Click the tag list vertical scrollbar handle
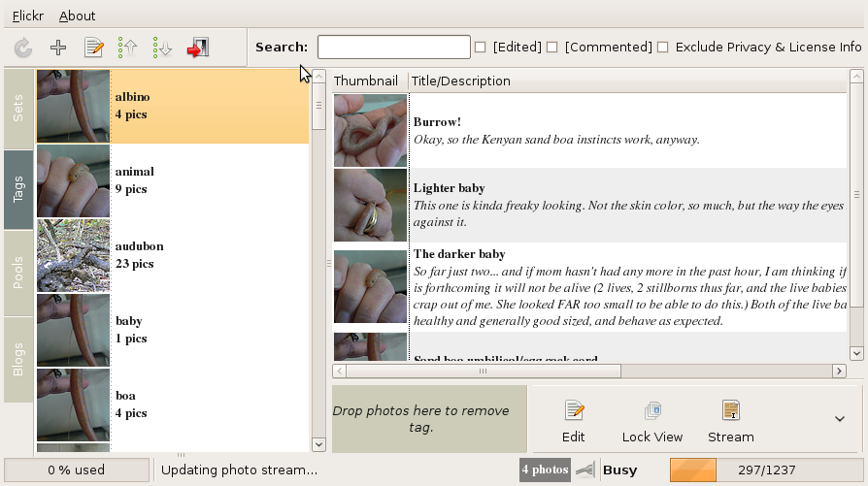 point(318,106)
